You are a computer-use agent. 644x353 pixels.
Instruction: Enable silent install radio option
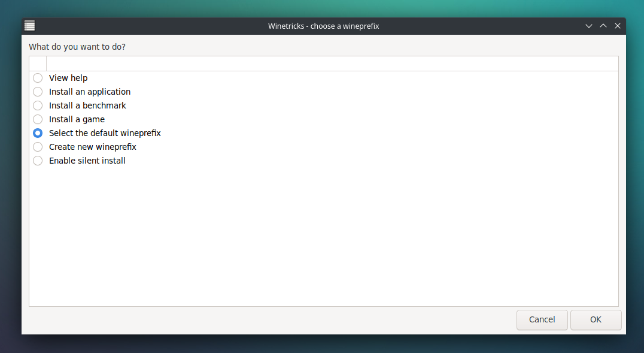38,161
